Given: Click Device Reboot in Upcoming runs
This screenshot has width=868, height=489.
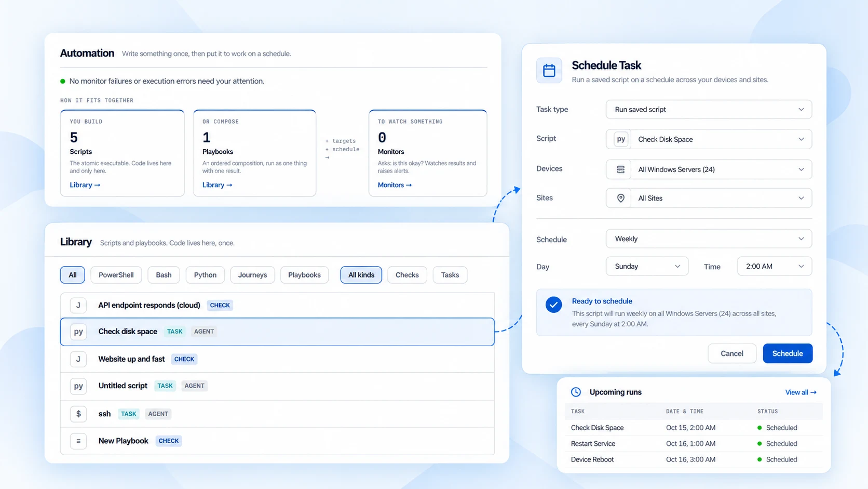Looking at the screenshot, I should (592, 459).
